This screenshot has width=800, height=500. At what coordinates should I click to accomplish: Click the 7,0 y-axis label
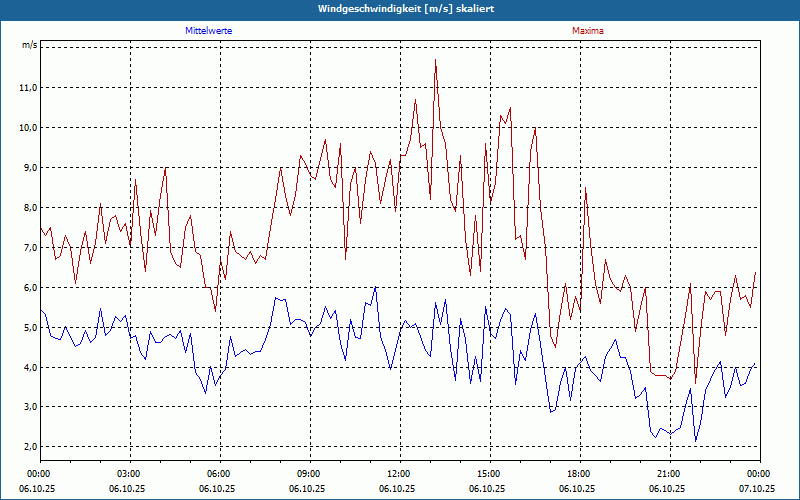[x=30, y=247]
